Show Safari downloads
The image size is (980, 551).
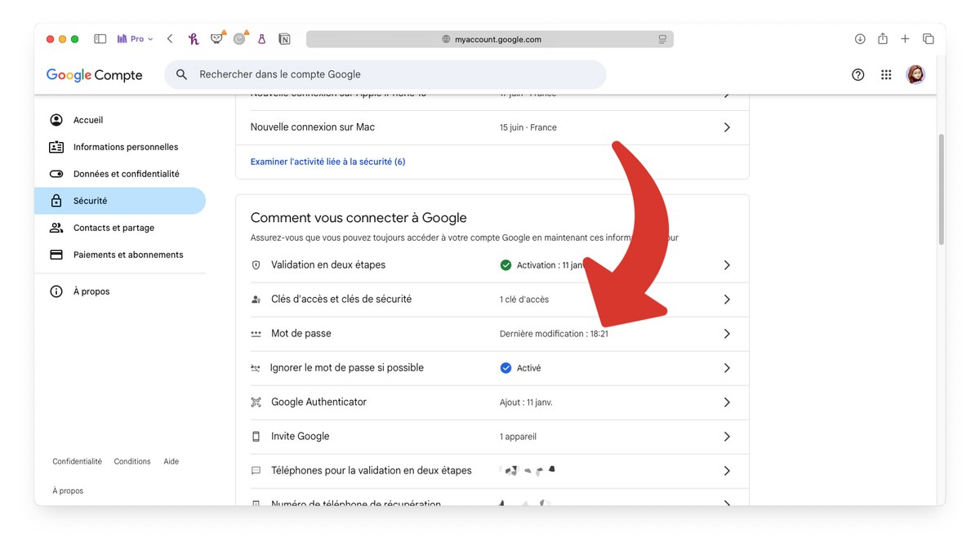860,39
